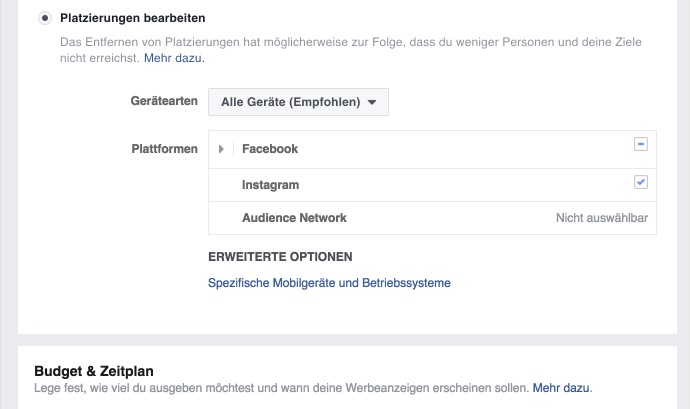The image size is (690, 409).
Task: Toggle the Facebook partial-selection checkbox
Action: coord(641,144)
